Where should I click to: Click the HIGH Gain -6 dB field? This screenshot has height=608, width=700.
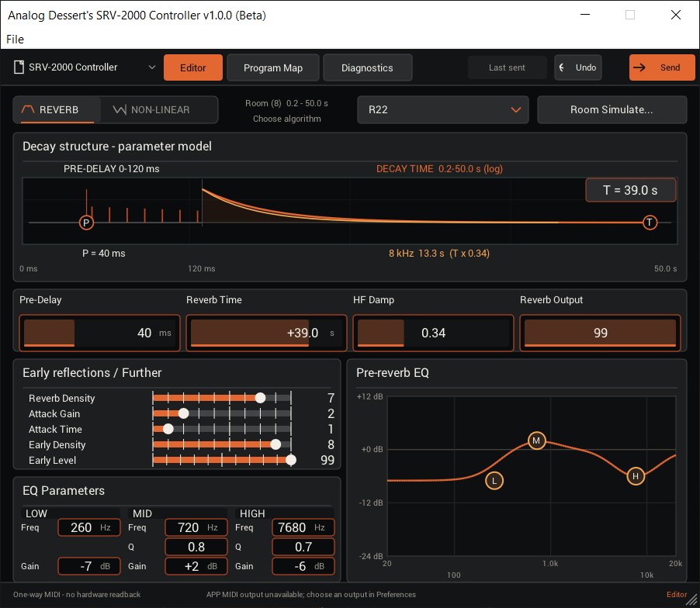click(303, 566)
